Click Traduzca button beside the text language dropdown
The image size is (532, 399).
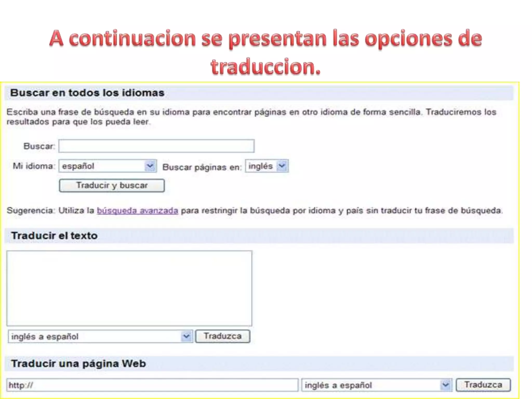pyautogui.click(x=223, y=336)
